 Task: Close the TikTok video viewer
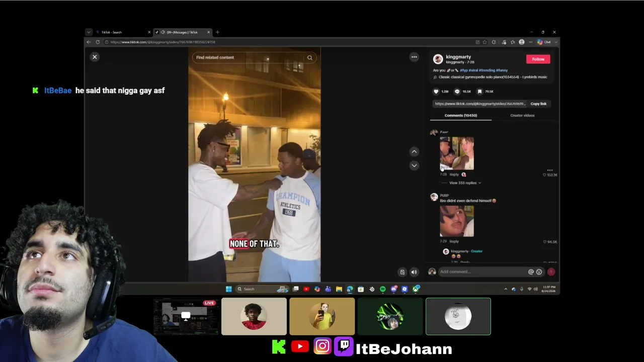[x=95, y=57]
